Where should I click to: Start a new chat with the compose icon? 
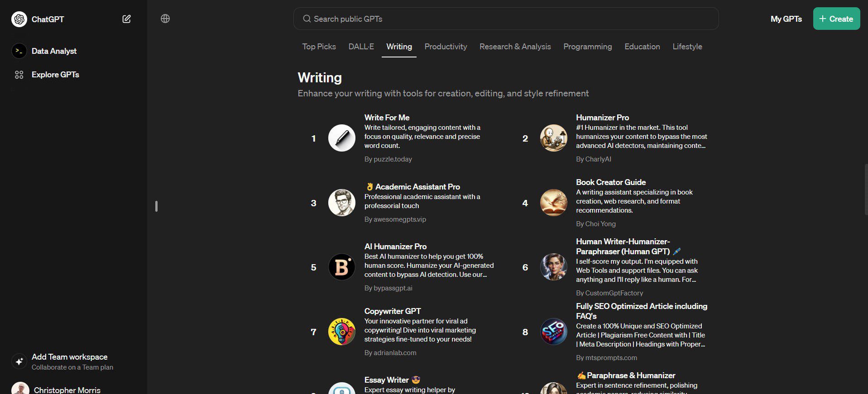coord(126,19)
